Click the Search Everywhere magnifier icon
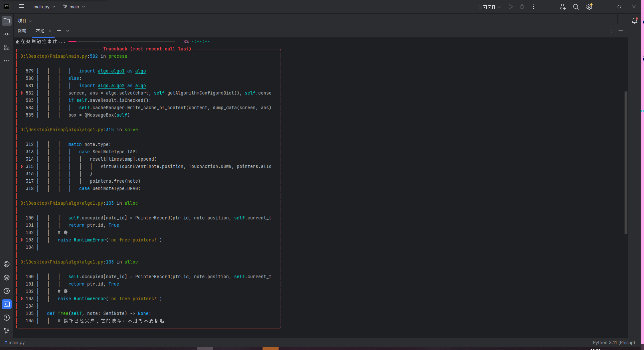The width and height of the screenshot is (644, 350). (576, 7)
